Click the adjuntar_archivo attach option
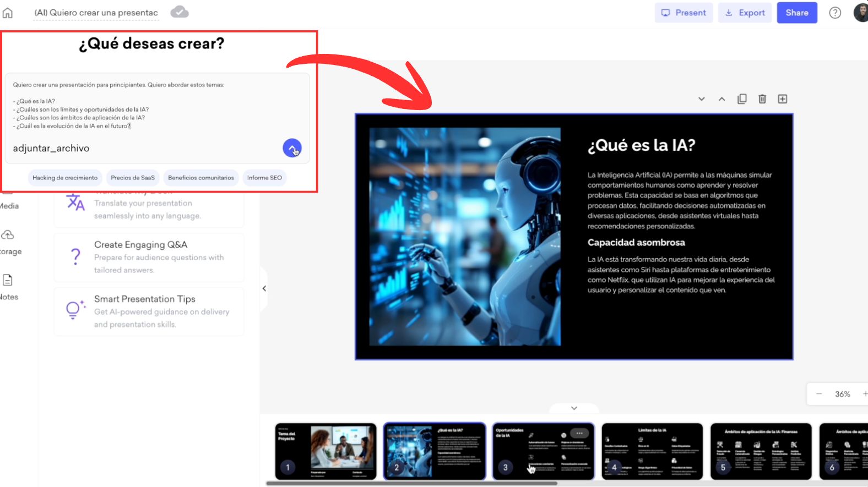This screenshot has height=487, width=868. pos(51,148)
